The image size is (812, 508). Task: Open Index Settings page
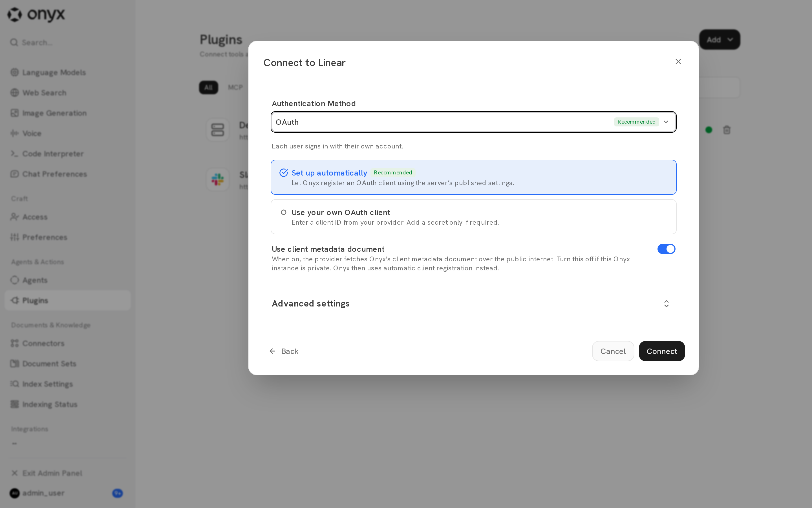pyautogui.click(x=67, y=384)
